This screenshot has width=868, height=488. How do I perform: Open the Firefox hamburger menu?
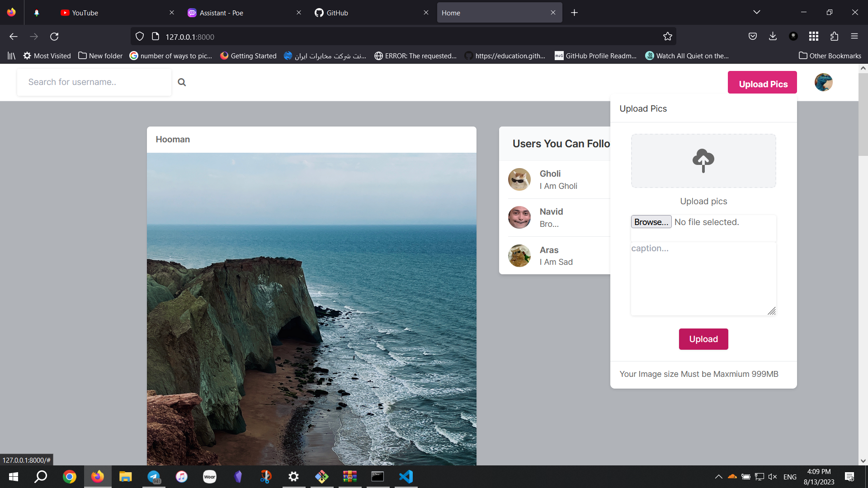tap(855, 36)
